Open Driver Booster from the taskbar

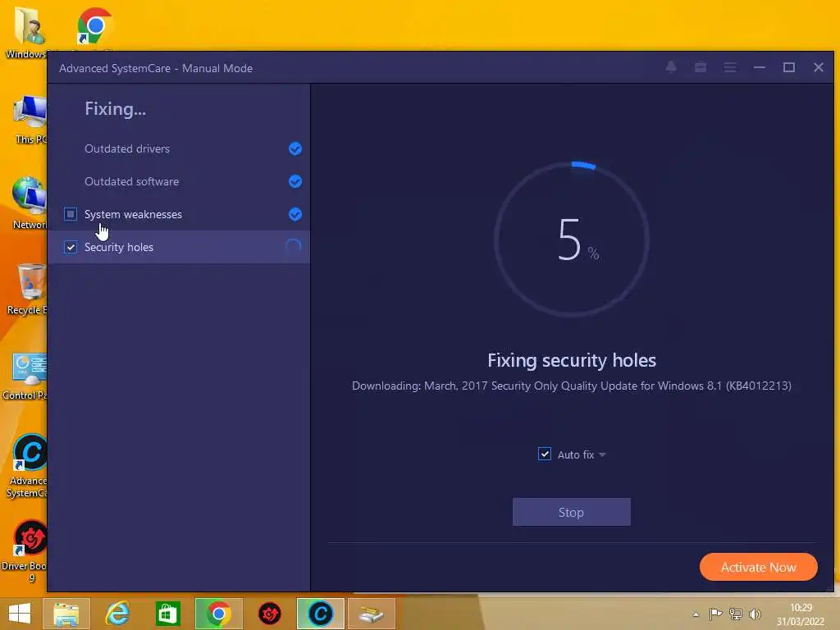pyautogui.click(x=269, y=614)
